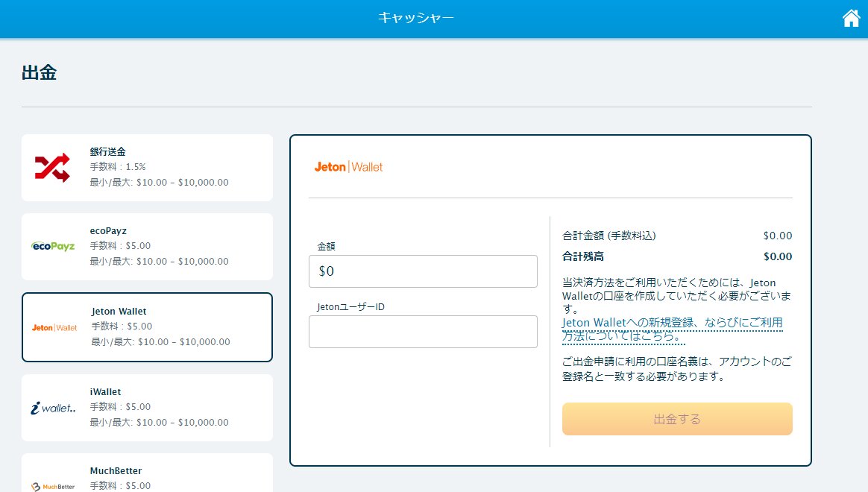Click Jeton Wallet 最小/最大 limits text
The image size is (868, 492).
160,342
